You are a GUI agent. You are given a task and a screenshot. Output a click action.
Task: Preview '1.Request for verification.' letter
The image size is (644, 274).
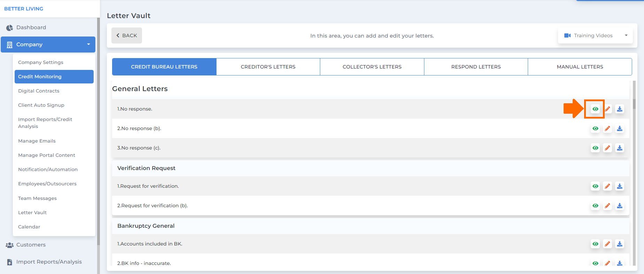click(595, 186)
